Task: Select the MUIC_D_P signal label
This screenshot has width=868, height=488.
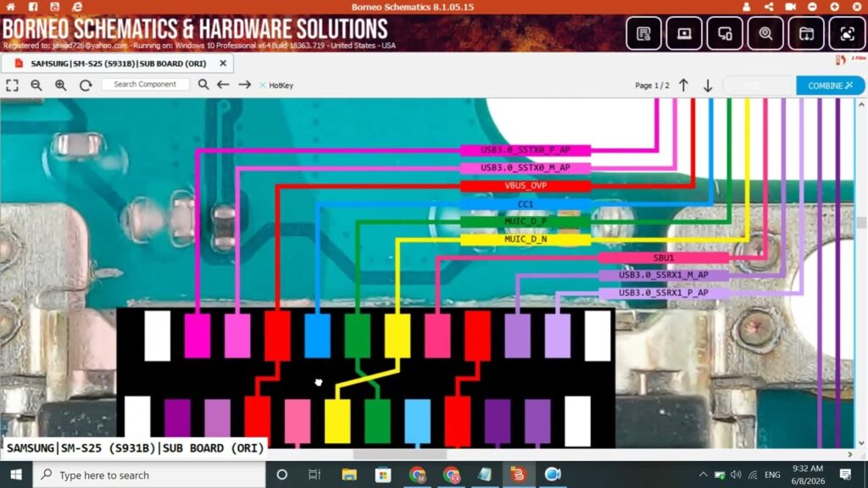Action: (x=526, y=221)
